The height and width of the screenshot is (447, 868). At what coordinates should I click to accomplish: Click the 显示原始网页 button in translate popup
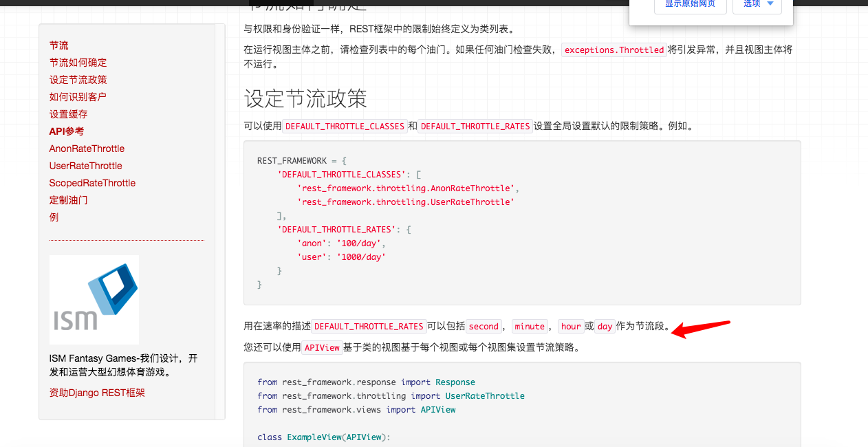[690, 5]
